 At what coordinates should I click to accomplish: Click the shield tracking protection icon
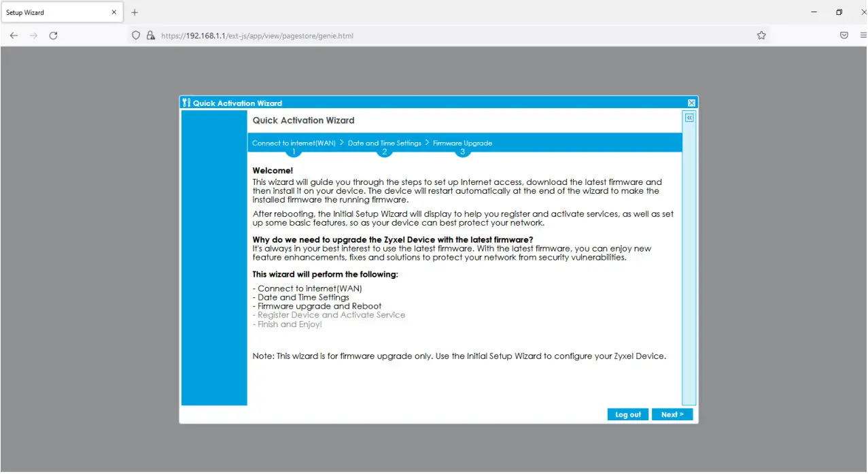pyautogui.click(x=136, y=35)
